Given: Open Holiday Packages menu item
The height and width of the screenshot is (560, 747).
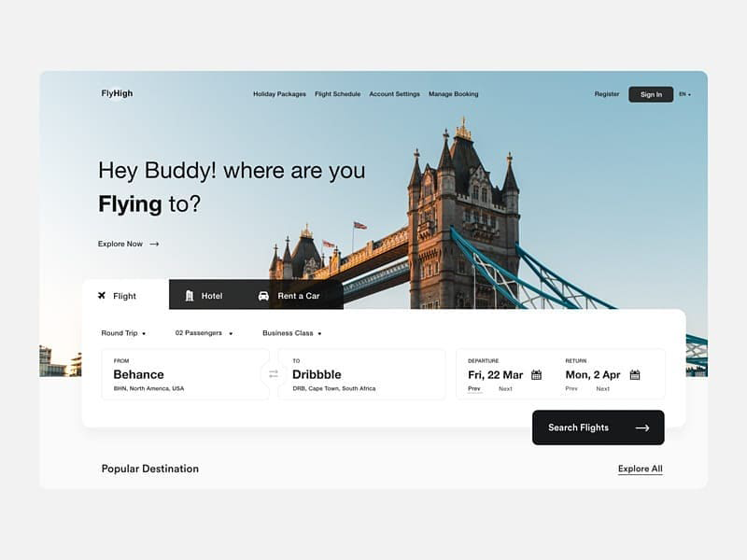Looking at the screenshot, I should [279, 94].
